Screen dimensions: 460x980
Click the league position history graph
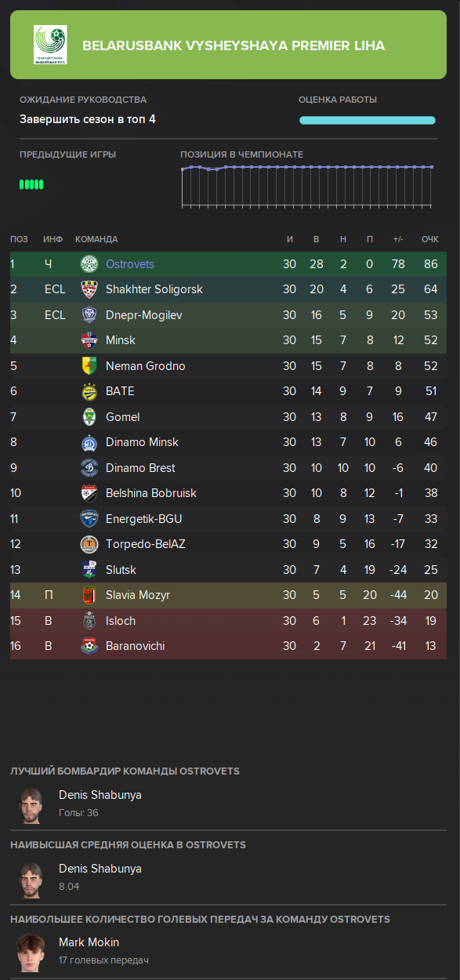pyautogui.click(x=307, y=186)
